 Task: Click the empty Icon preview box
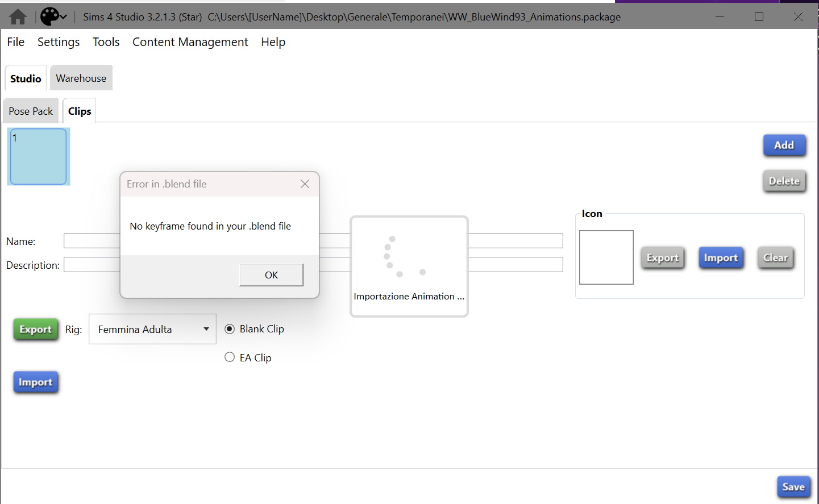click(x=606, y=257)
